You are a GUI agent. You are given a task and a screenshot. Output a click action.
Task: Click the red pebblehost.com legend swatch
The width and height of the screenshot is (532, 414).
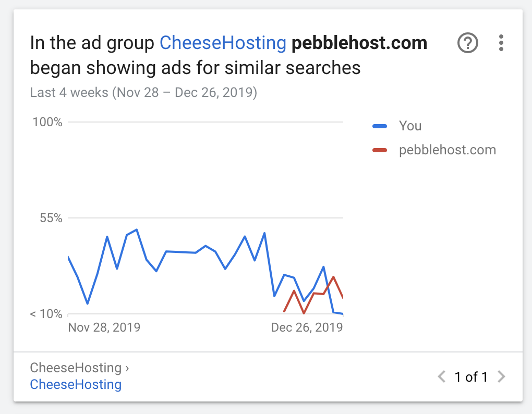[380, 150]
